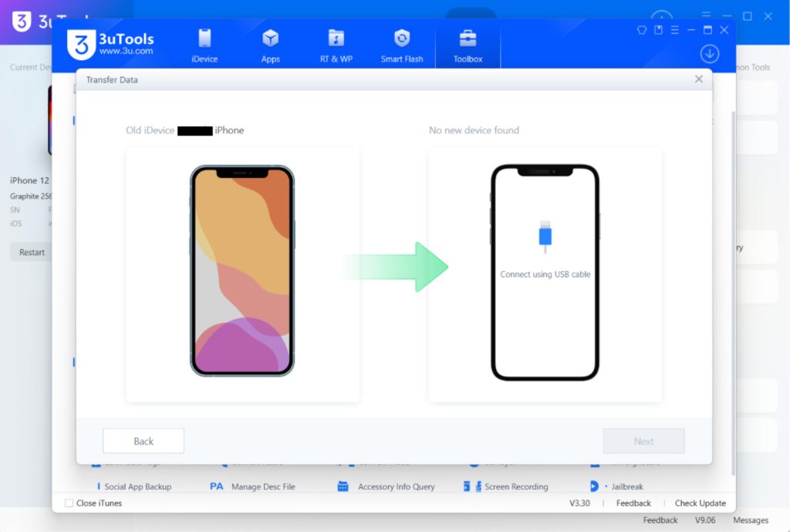
Task: Click V9.06 version in background window
Action: coord(705,520)
